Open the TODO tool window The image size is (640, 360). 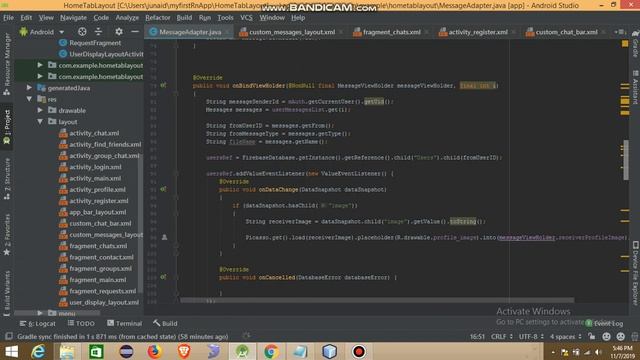pos(81,324)
